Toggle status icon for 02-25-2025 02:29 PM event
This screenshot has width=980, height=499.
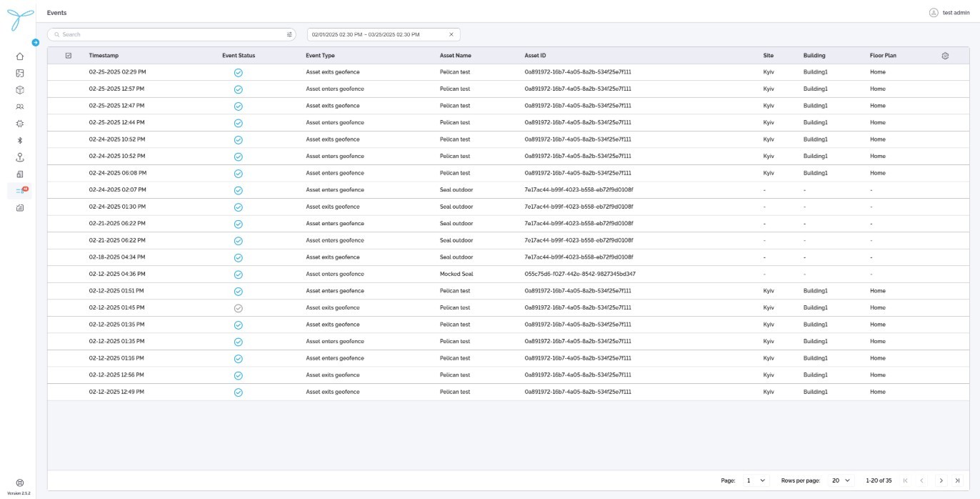[x=239, y=73]
